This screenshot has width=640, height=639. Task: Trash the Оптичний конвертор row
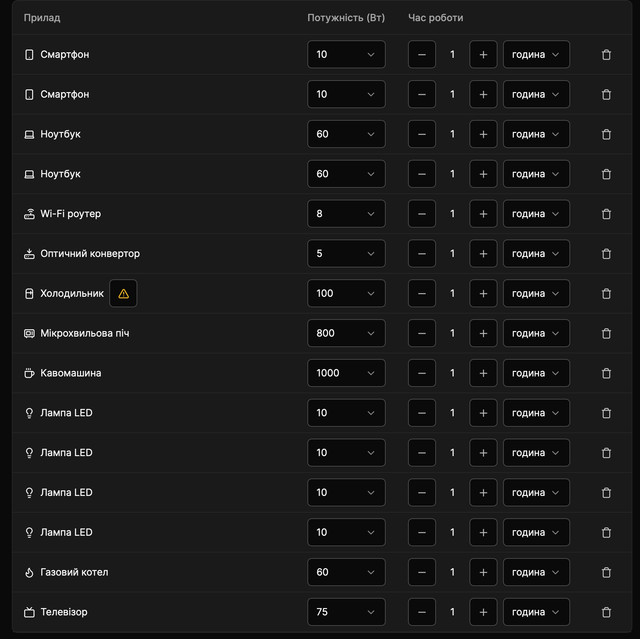pos(606,254)
